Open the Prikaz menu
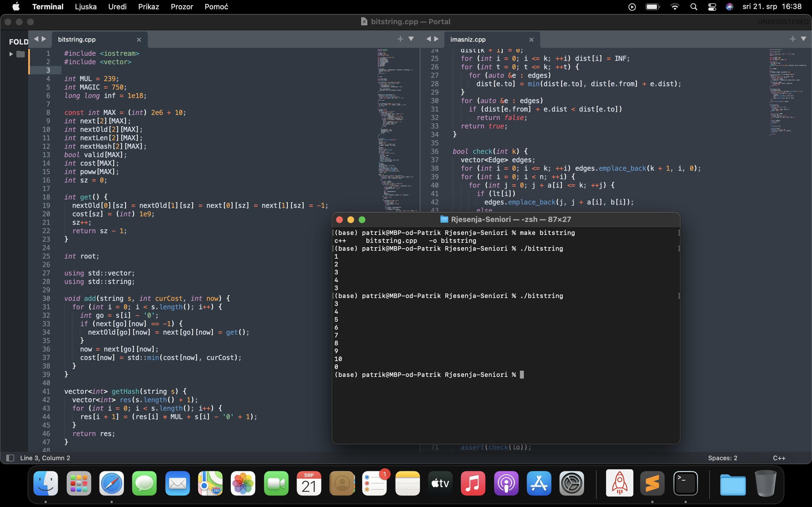Screen dimensions: 812x507 148,7
